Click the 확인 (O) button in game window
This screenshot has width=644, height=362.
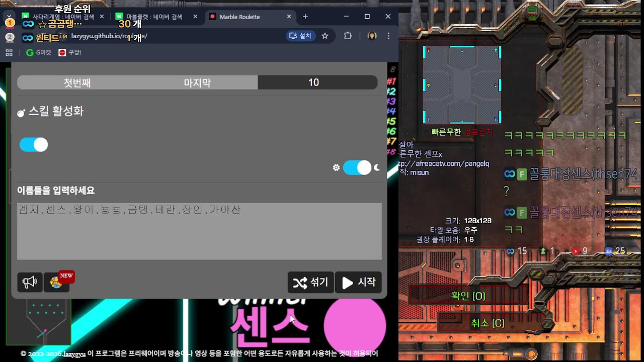(x=468, y=296)
